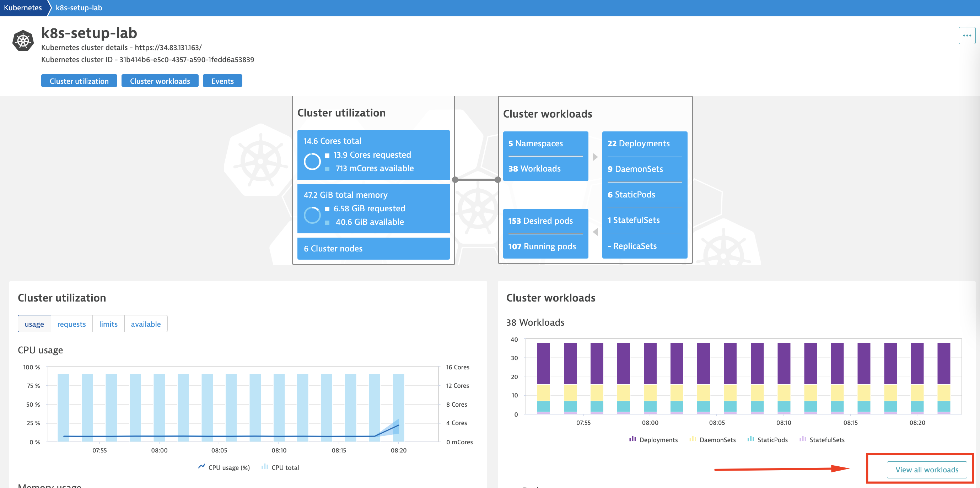This screenshot has height=488, width=980.
Task: Select 9 DaemonSets entry
Action: [x=635, y=169]
